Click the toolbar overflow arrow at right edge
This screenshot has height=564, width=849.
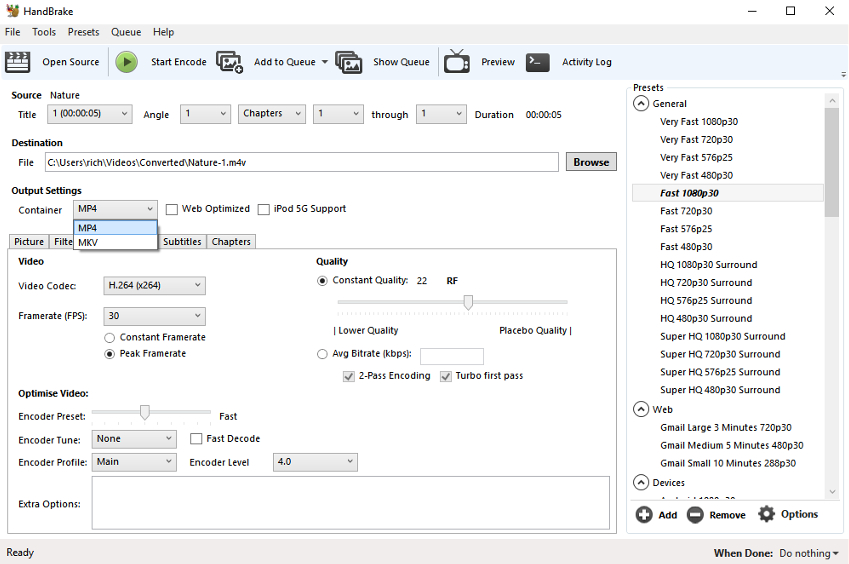point(843,74)
